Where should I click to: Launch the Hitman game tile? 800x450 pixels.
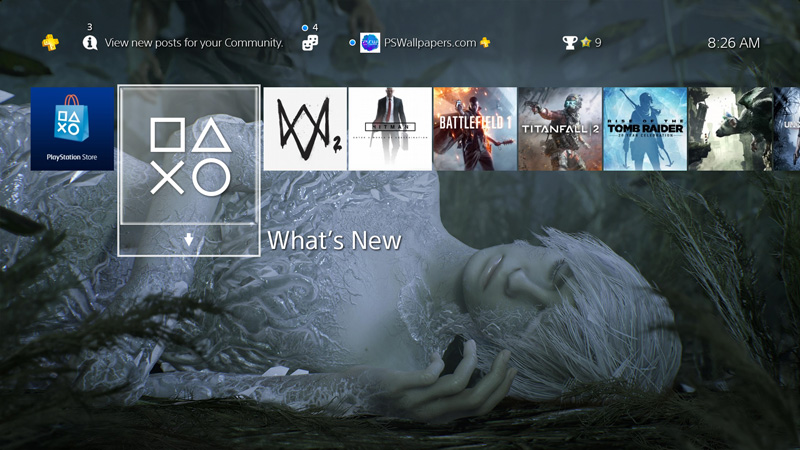pyautogui.click(x=390, y=129)
